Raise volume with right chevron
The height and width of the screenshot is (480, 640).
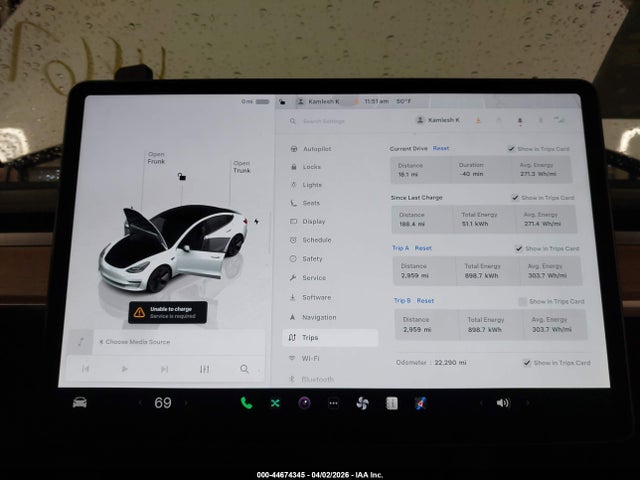tap(527, 403)
